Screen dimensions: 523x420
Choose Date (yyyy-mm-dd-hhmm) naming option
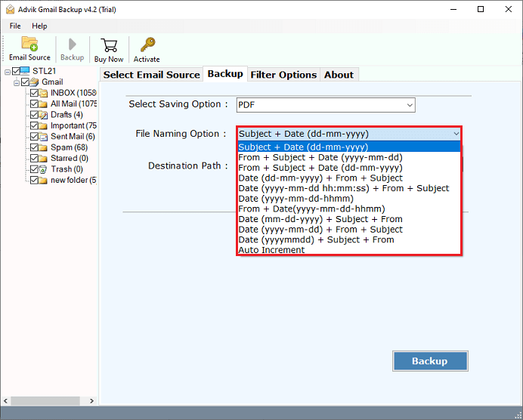[349, 199]
